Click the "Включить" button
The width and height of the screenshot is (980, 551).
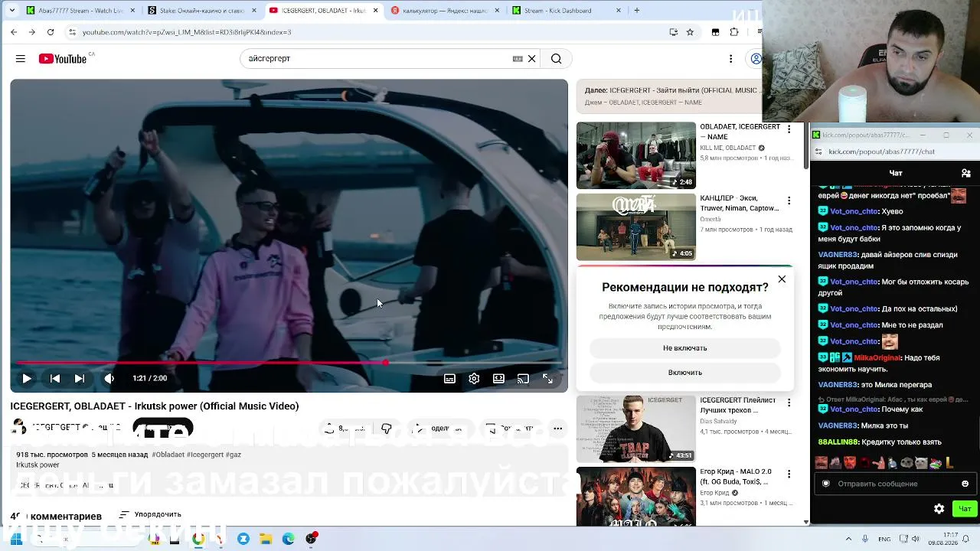[x=685, y=373]
